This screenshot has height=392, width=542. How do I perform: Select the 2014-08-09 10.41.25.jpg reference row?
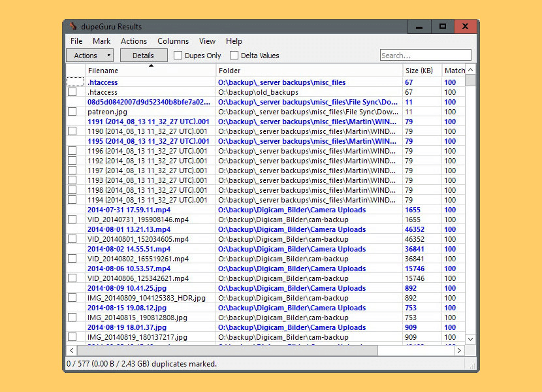point(127,288)
